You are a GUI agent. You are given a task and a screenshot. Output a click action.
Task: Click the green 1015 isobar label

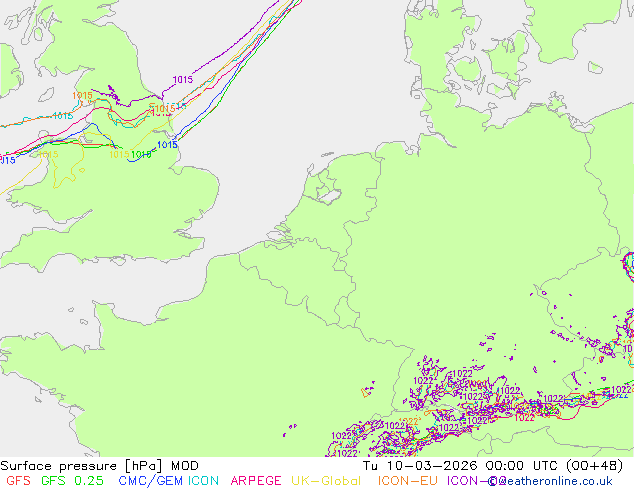[x=141, y=154]
